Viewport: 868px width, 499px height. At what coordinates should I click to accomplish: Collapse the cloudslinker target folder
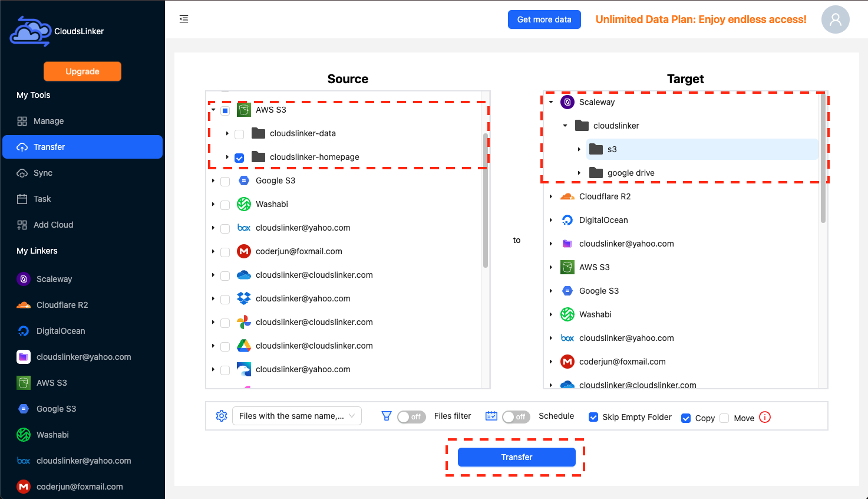coord(565,126)
